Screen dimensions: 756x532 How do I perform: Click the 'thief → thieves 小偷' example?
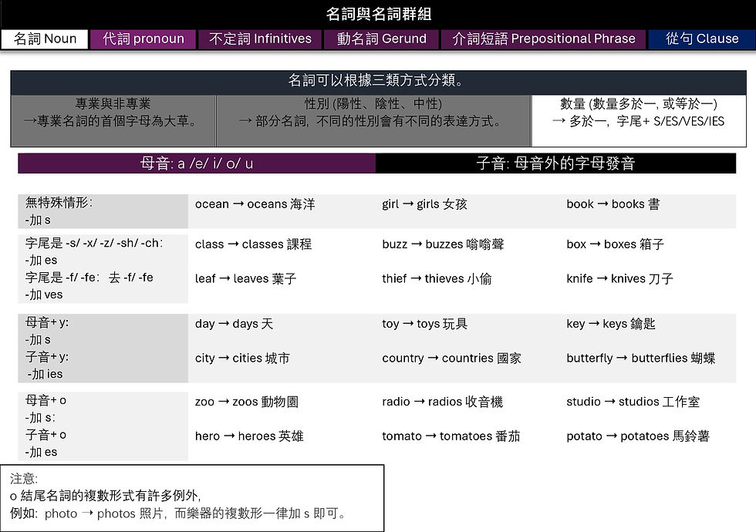point(437,278)
